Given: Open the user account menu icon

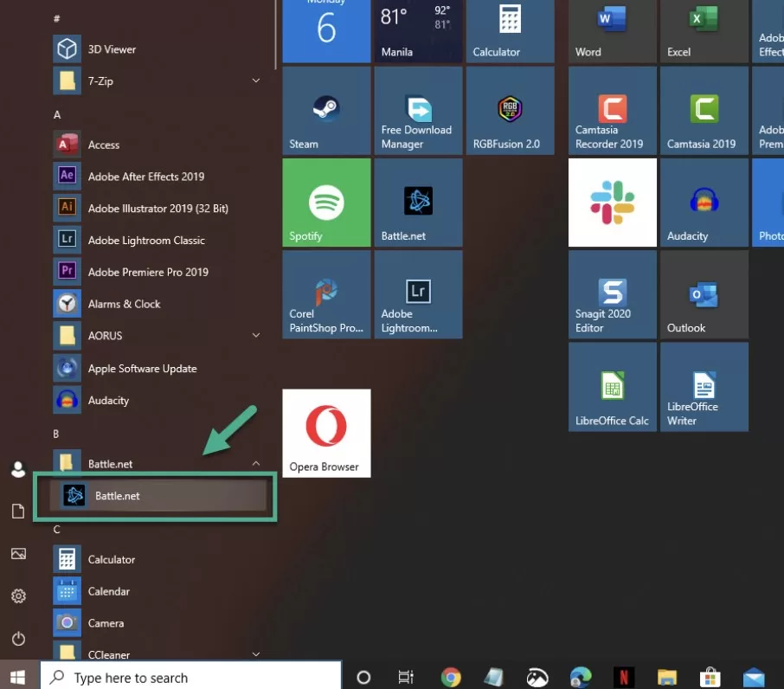Looking at the screenshot, I should pyautogui.click(x=18, y=469).
